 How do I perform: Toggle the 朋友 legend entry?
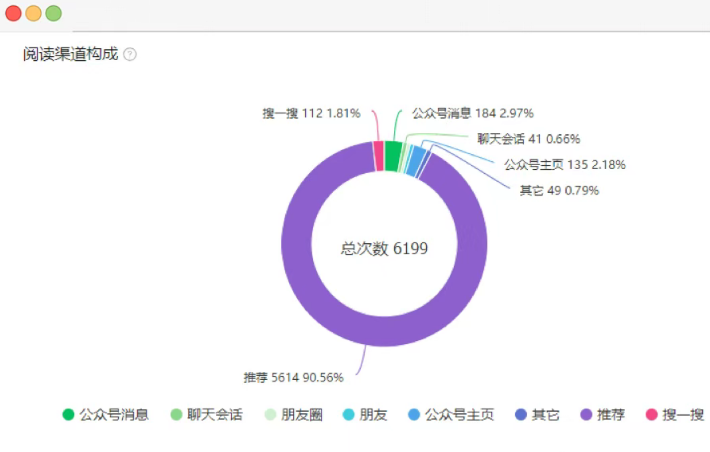click(x=365, y=414)
